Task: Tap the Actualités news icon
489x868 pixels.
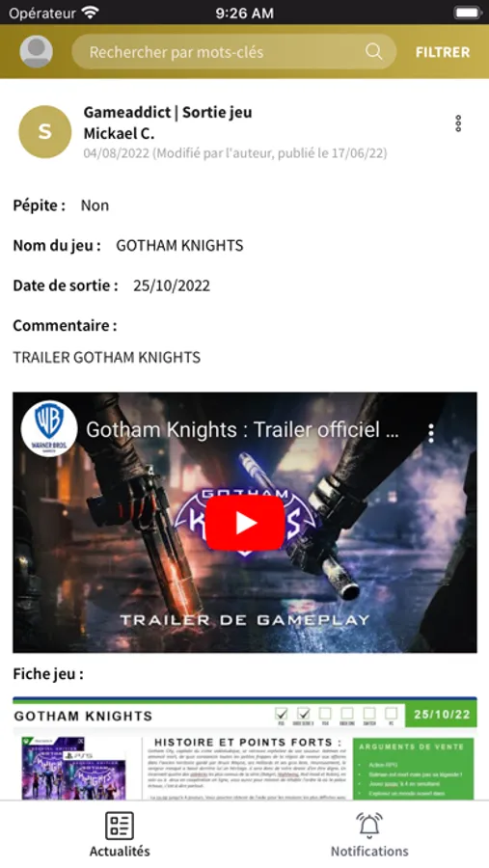Action: (120, 826)
